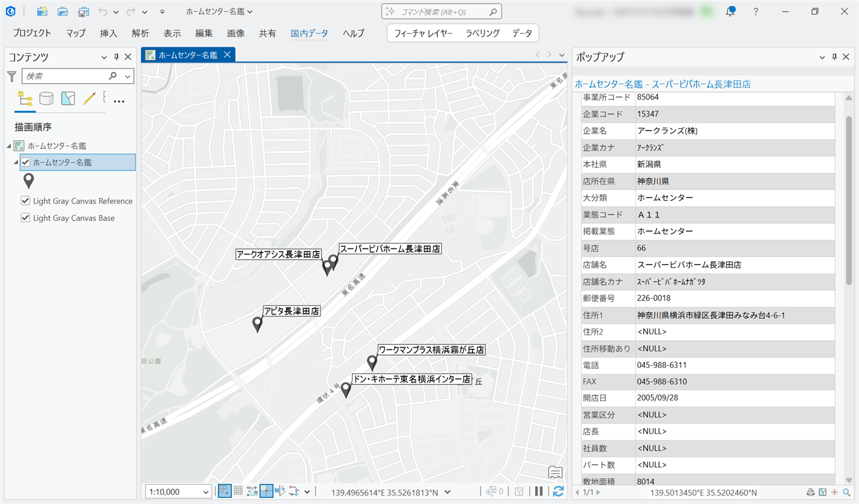Screen dimensions: 859x504
Task: Switch Contents to List By Editing pencil
Action: [90, 99]
